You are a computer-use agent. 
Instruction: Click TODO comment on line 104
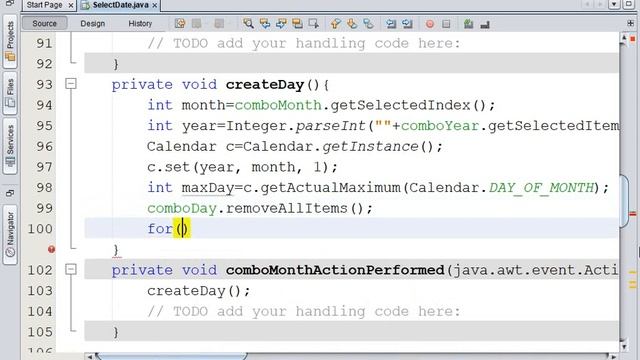pyautogui.click(x=303, y=311)
